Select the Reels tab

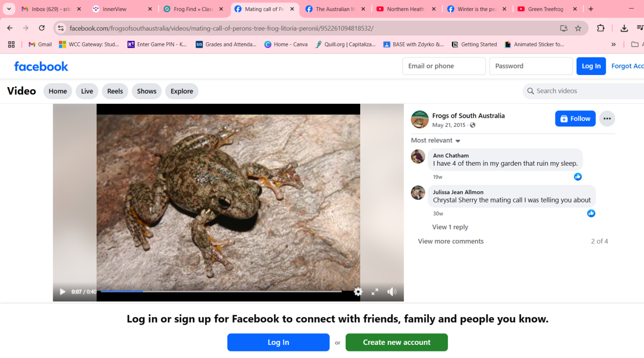pyautogui.click(x=115, y=91)
